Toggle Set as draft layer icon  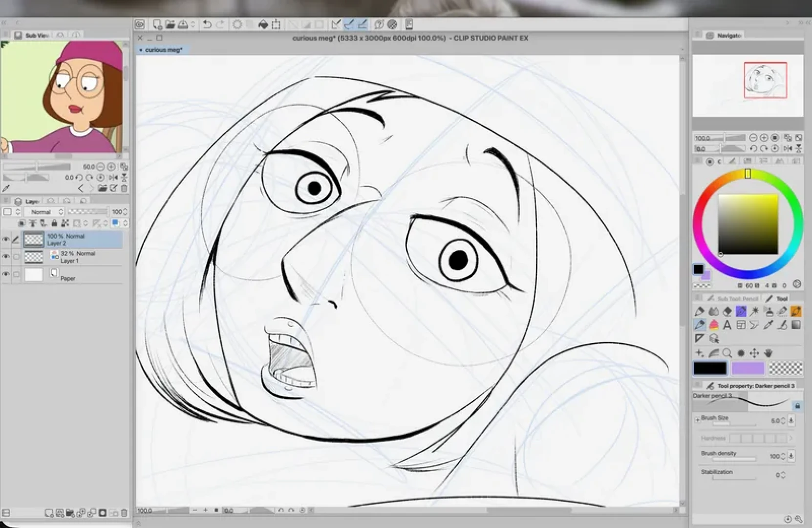click(43, 223)
